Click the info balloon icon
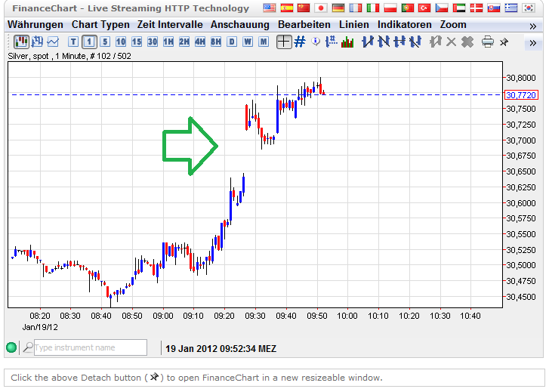549x392 pixels. (316, 42)
